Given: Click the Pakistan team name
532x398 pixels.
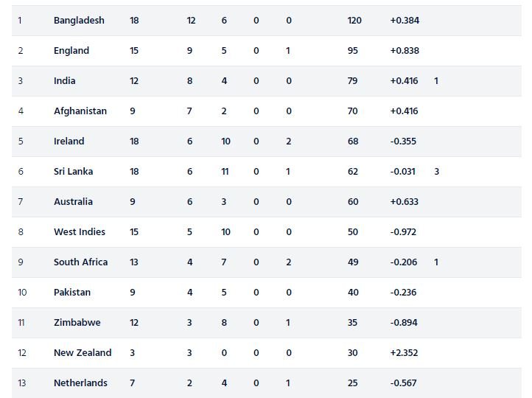Looking at the screenshot, I should (x=72, y=293).
